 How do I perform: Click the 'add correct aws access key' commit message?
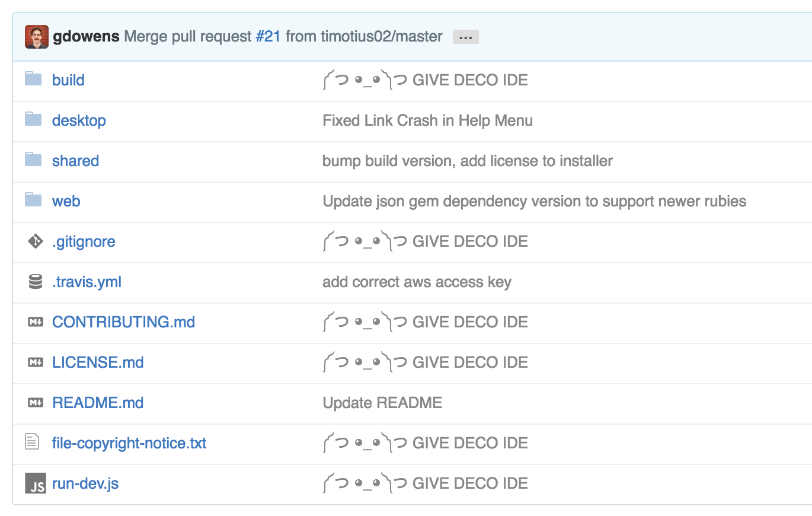click(417, 281)
